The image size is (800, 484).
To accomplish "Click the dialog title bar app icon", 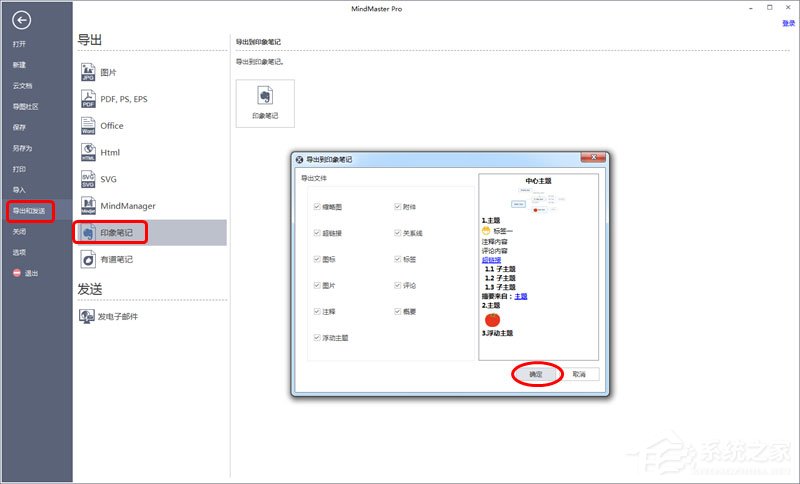I will pos(299,160).
